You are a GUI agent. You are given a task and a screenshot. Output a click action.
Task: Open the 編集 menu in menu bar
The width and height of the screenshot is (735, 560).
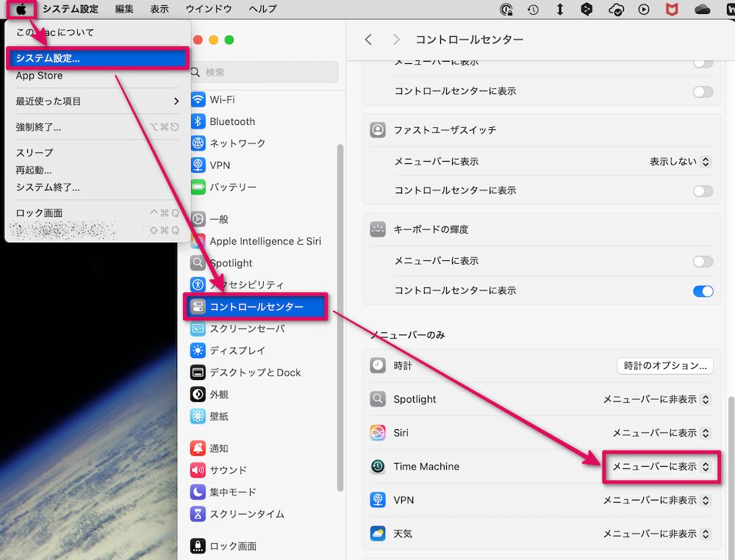(124, 9)
